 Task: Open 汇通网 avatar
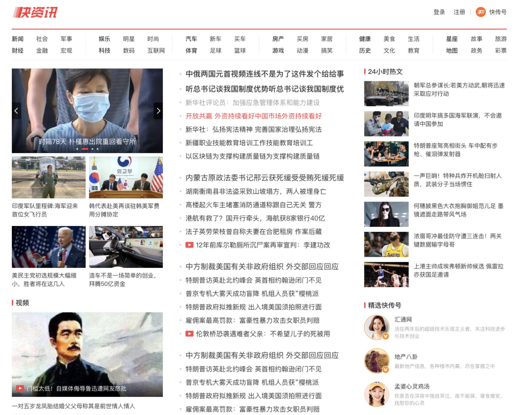pyautogui.click(x=377, y=327)
